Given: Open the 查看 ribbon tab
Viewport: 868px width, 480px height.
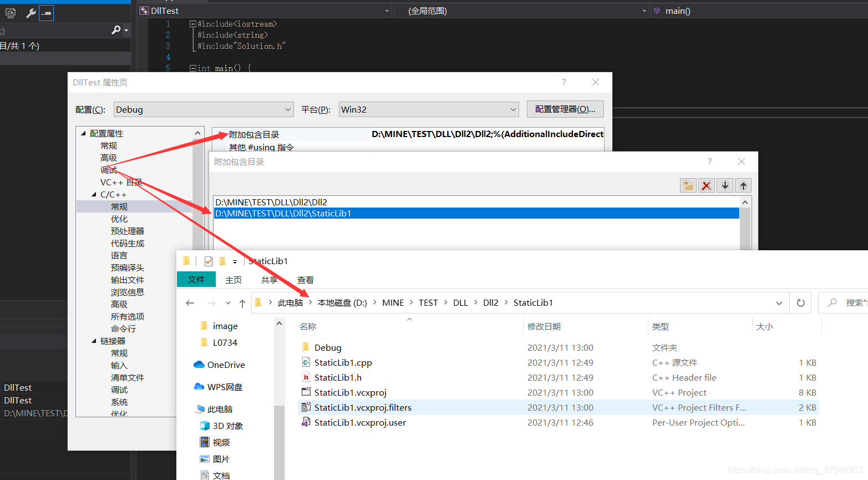Looking at the screenshot, I should 306,280.
